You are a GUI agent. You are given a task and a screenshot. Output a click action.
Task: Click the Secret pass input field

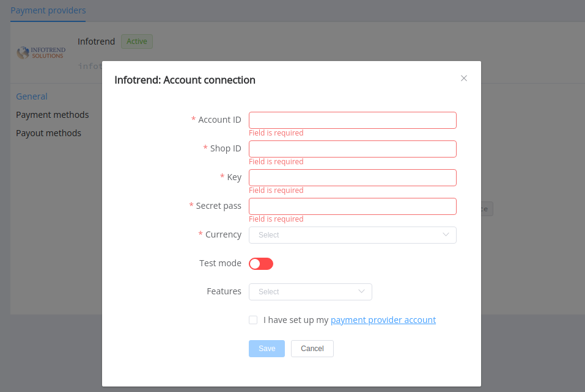click(353, 206)
